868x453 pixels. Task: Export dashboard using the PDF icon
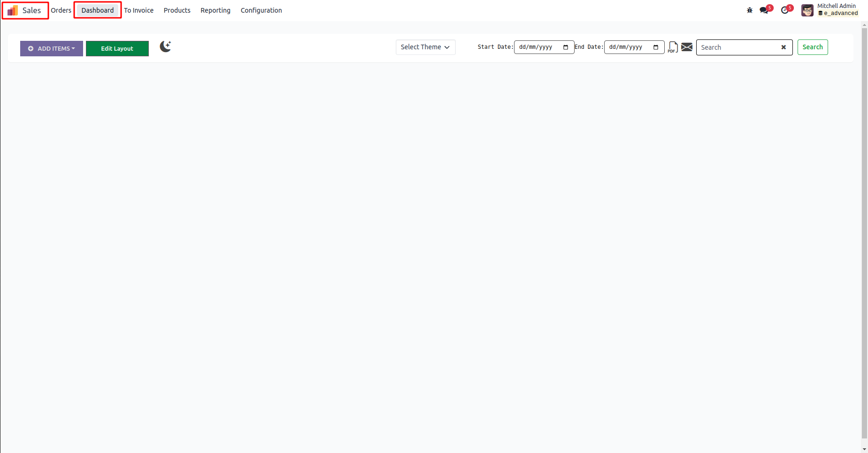673,47
